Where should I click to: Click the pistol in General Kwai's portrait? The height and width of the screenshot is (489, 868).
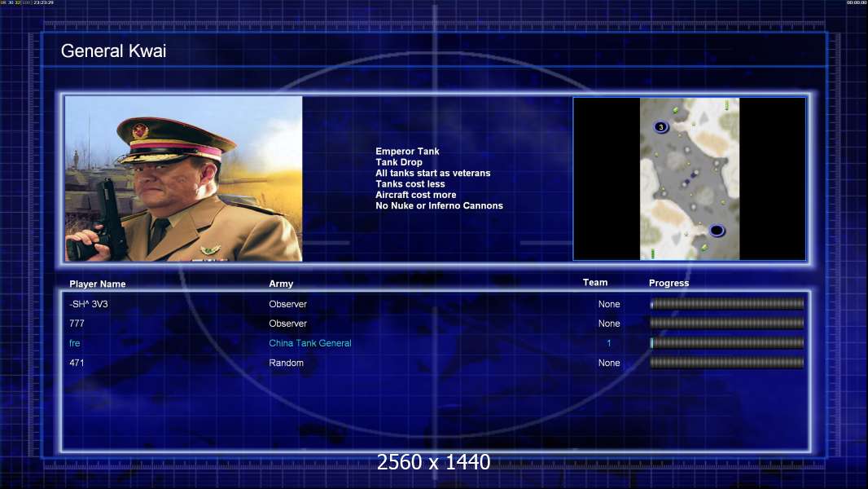(106, 218)
